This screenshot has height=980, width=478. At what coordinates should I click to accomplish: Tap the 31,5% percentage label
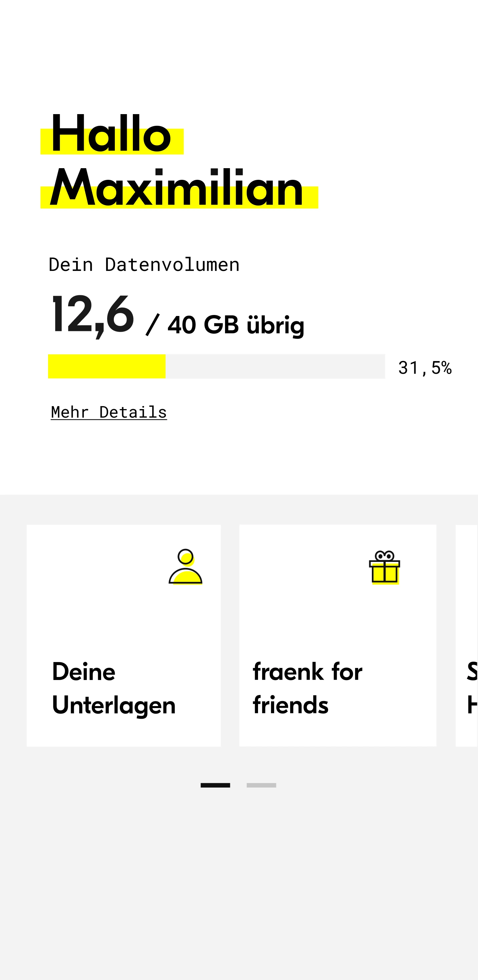tap(425, 368)
